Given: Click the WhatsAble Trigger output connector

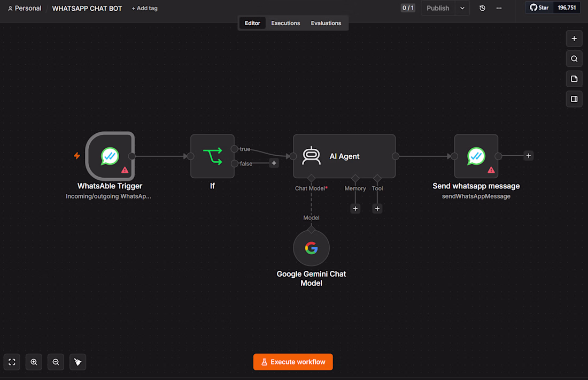Looking at the screenshot, I should click(131, 156).
